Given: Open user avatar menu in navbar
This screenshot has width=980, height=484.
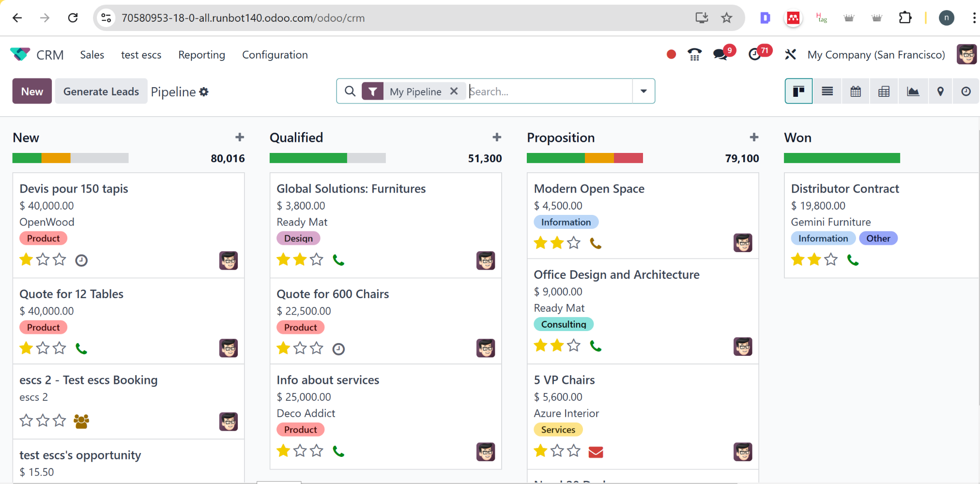Looking at the screenshot, I should [966, 54].
